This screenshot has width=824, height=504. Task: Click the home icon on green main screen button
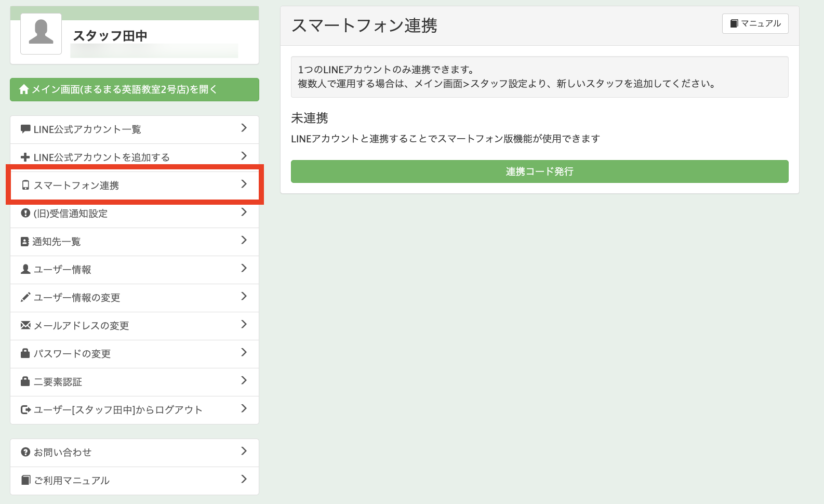[24, 89]
